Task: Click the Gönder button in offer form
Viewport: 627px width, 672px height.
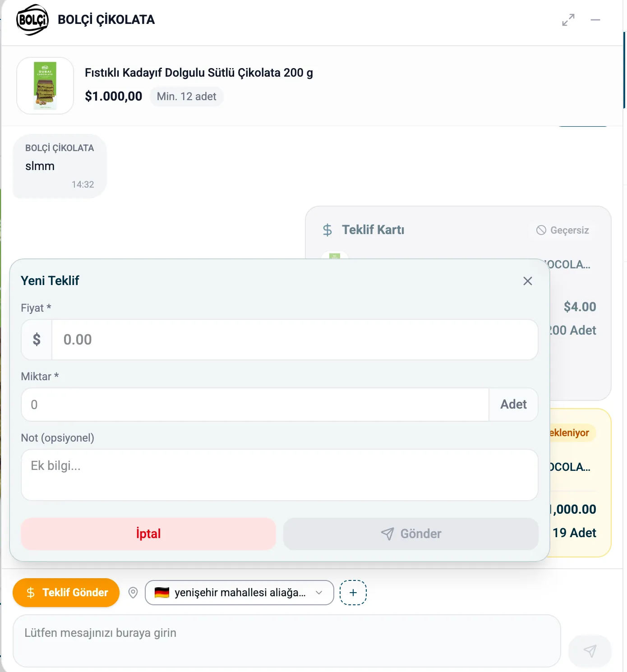Action: click(x=411, y=534)
